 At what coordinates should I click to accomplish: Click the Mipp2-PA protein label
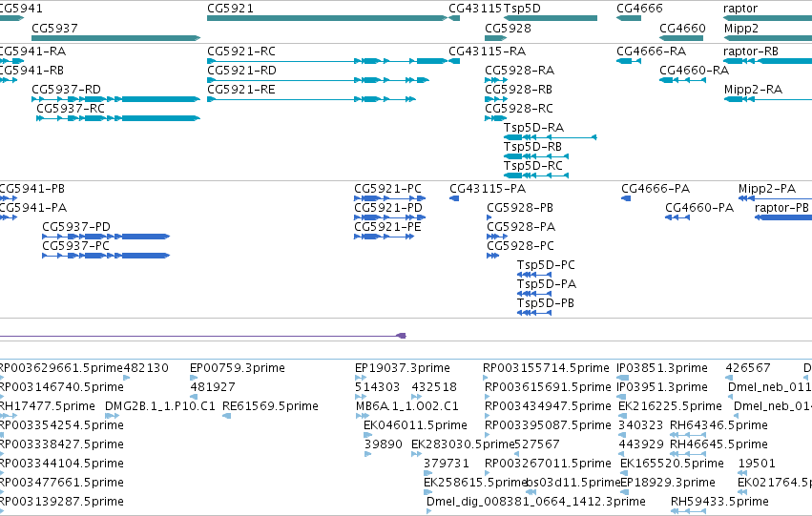click(767, 189)
